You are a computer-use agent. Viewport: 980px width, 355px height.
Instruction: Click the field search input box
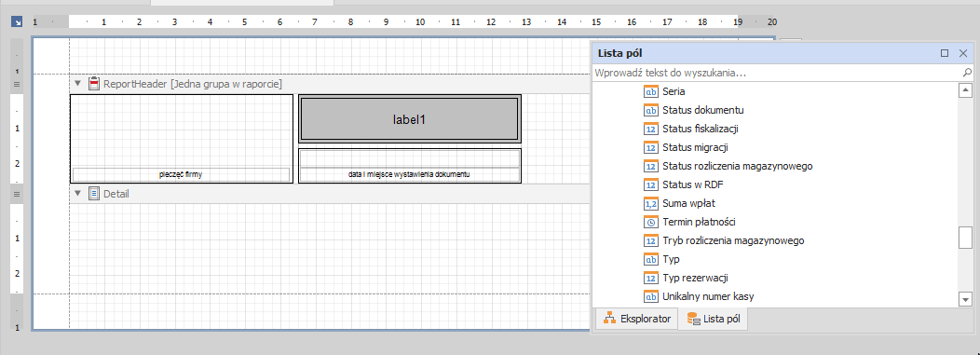click(776, 73)
